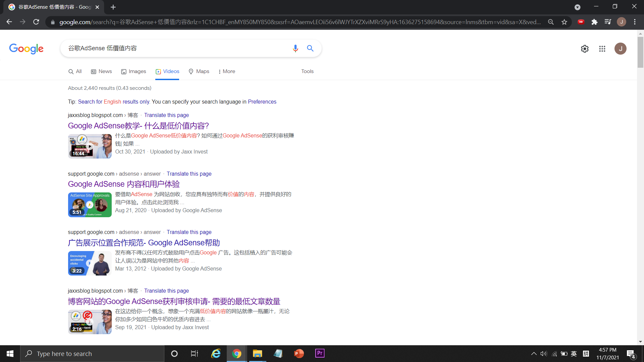Click into the Google search box
The image size is (644, 362).
coord(174,48)
